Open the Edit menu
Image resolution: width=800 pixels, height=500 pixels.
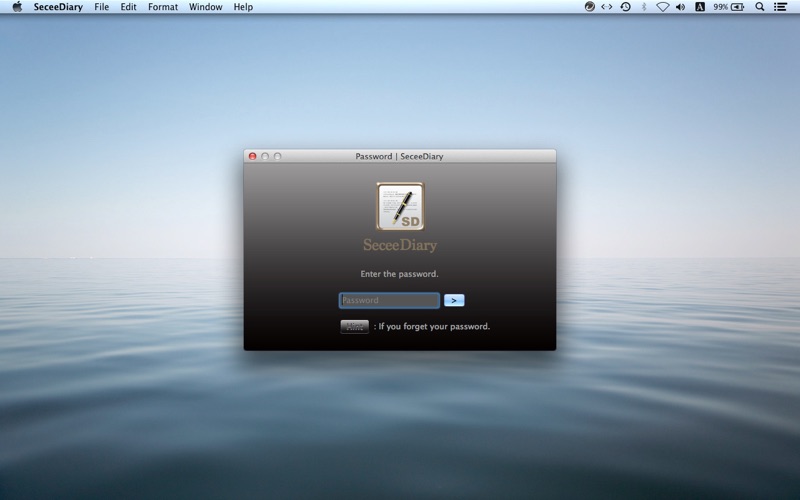[128, 7]
